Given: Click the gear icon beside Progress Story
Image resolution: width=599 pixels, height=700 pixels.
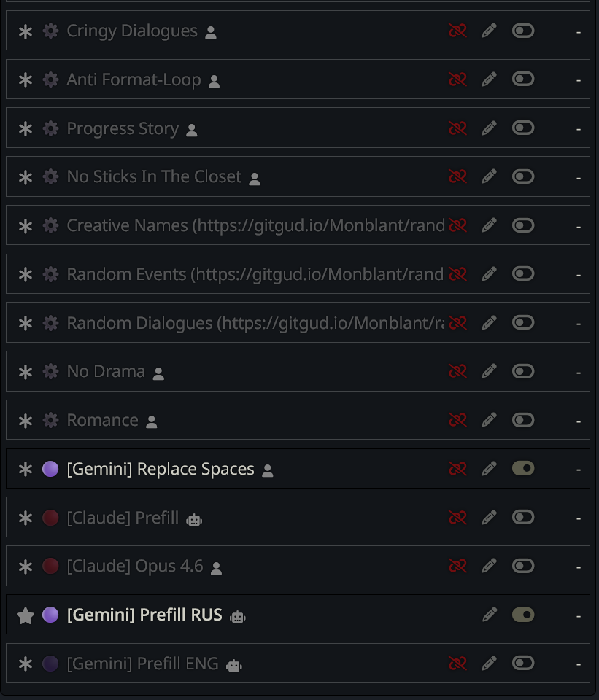Looking at the screenshot, I should coord(50,128).
